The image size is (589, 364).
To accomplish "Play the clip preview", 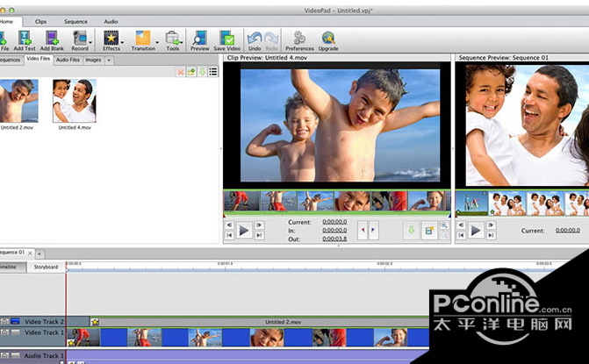I will (244, 230).
